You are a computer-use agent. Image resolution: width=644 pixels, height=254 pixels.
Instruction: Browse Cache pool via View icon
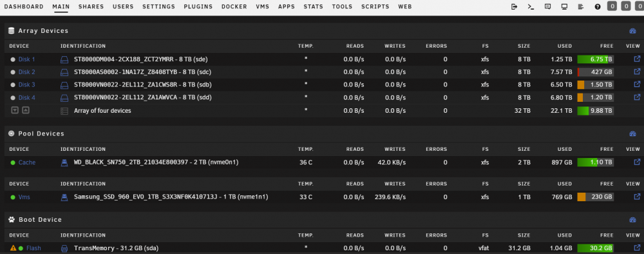pos(637,162)
